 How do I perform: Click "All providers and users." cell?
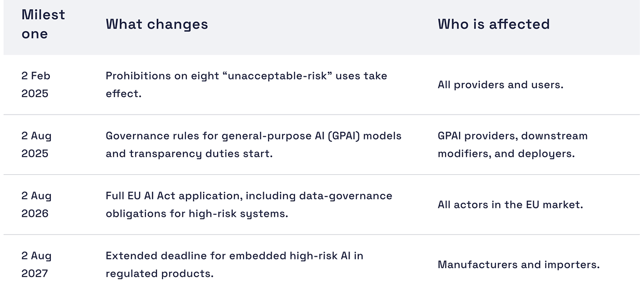click(500, 85)
